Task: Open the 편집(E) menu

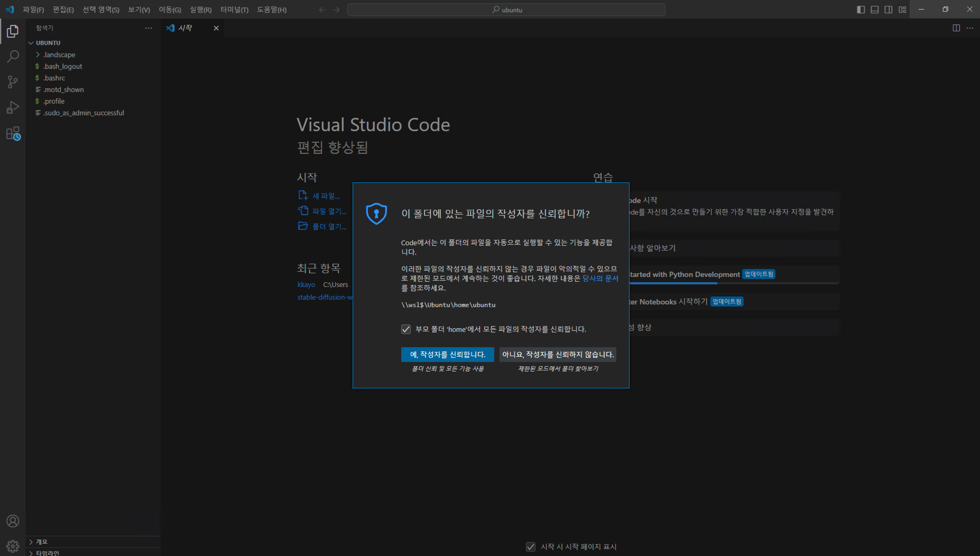Action: (x=63, y=10)
